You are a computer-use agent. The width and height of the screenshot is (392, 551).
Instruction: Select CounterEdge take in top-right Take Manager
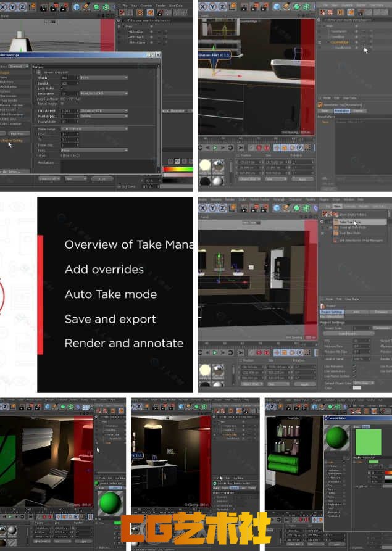click(x=339, y=42)
